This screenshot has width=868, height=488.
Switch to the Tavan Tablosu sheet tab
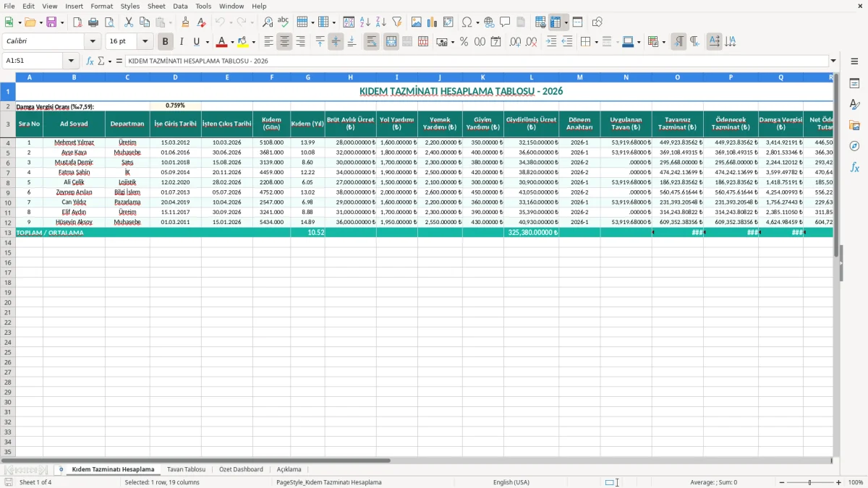(x=186, y=469)
